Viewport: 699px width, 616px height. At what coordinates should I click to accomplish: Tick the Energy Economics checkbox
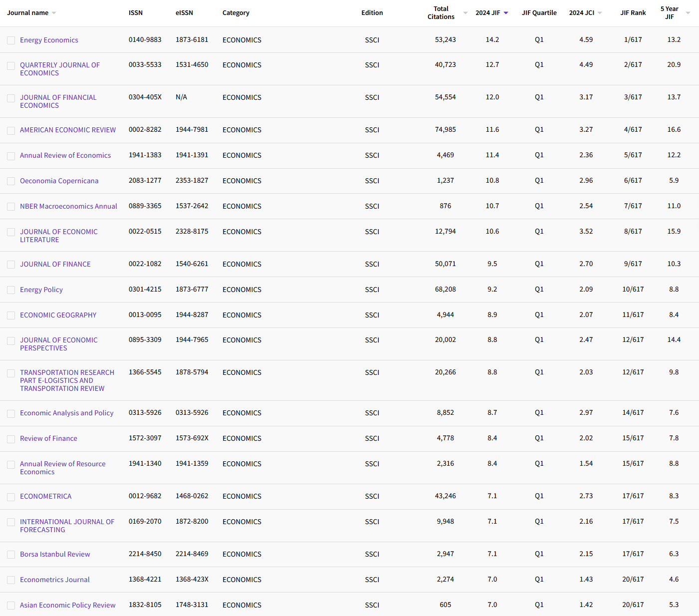point(11,40)
